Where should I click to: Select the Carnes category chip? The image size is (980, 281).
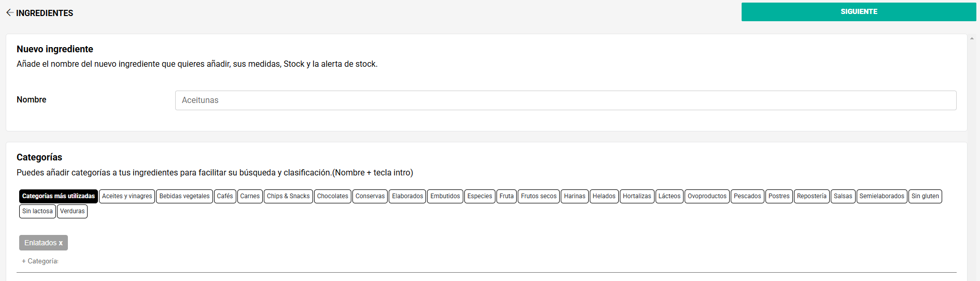point(250,196)
